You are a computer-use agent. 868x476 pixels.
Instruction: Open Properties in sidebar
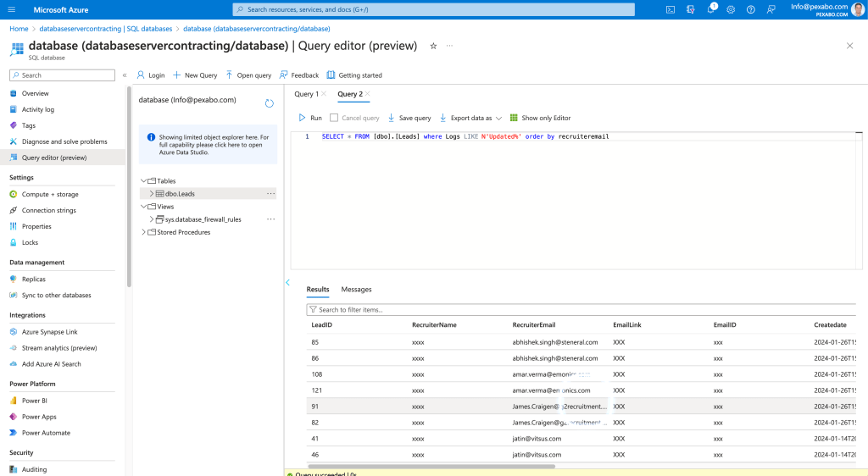tap(36, 226)
